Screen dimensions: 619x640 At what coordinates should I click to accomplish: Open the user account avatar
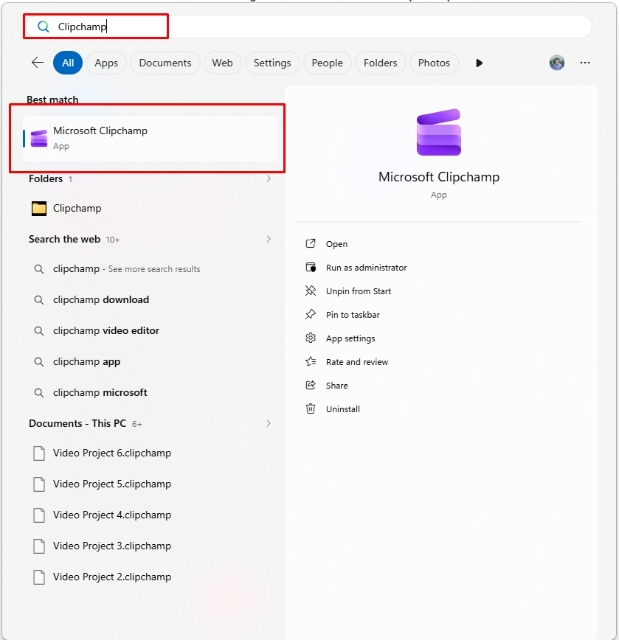[x=557, y=63]
